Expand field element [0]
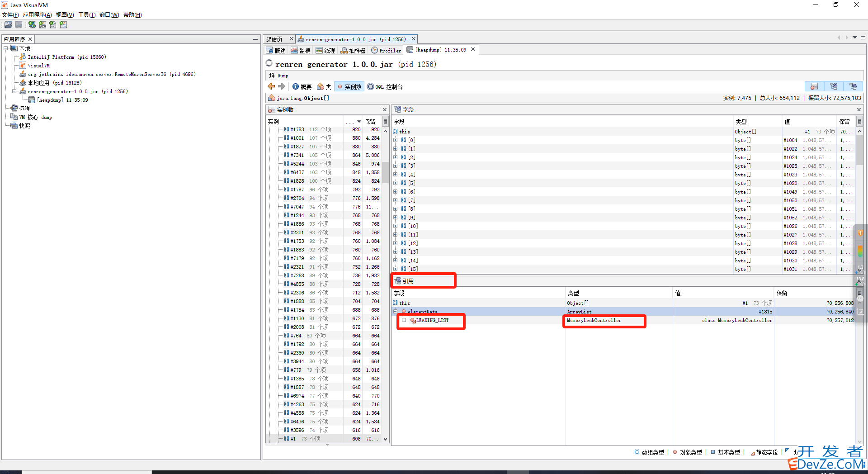This screenshot has width=868, height=474. (395, 140)
